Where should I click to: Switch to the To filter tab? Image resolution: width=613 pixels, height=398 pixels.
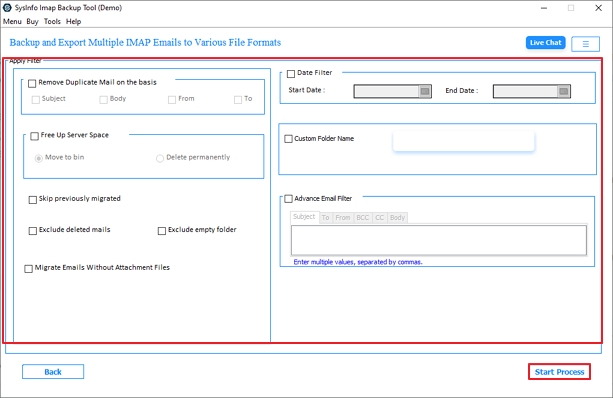326,218
